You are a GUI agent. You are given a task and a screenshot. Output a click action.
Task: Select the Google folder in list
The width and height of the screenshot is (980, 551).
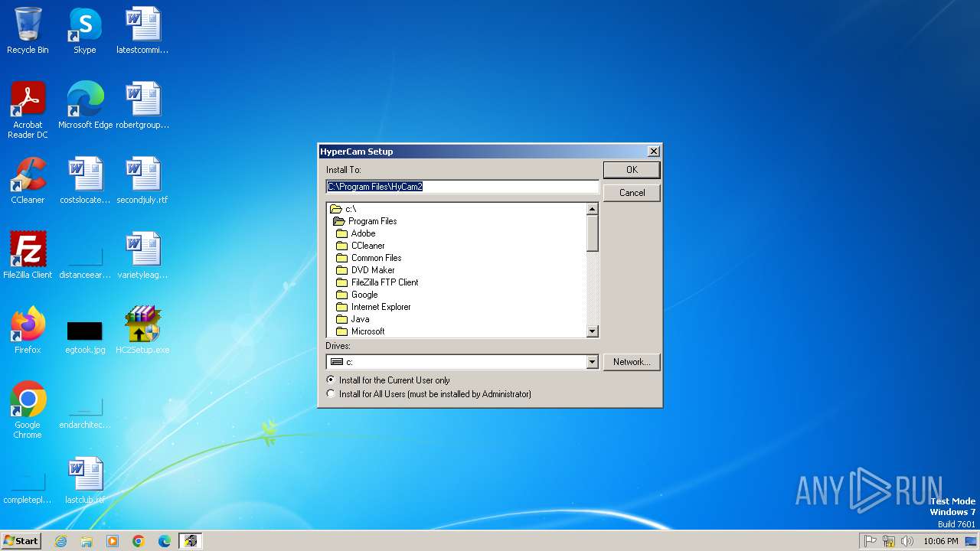[x=357, y=295]
